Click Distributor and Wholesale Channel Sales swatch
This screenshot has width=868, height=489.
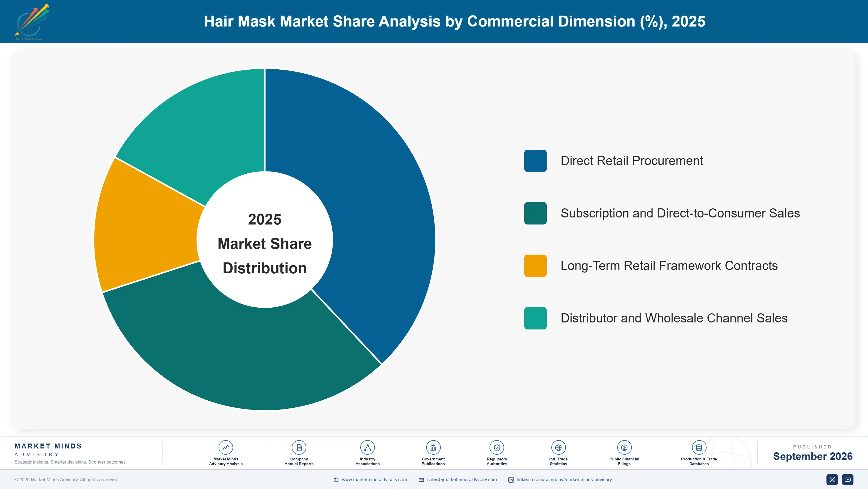pos(535,318)
